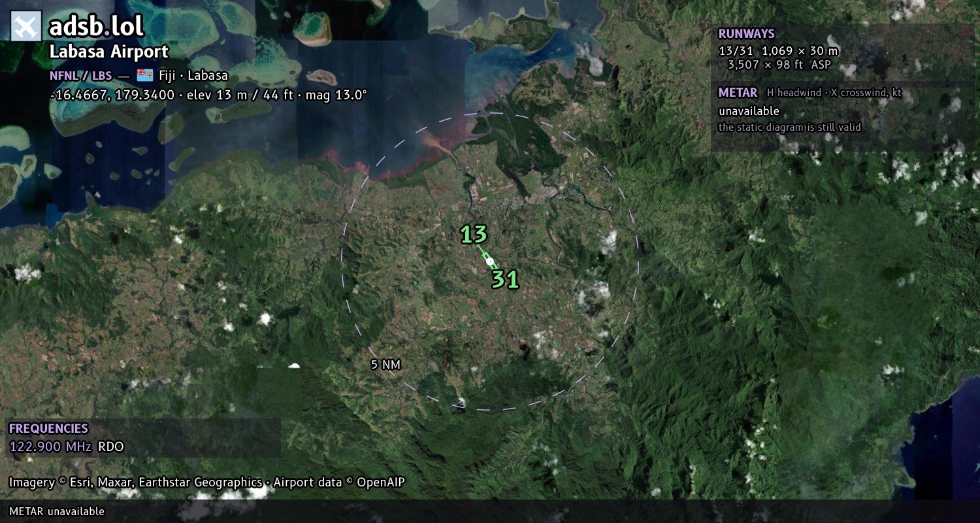Click the 3,507 × 98 ft ASP text
Image resolution: width=980 pixels, height=523 pixels.
pyautogui.click(x=779, y=65)
